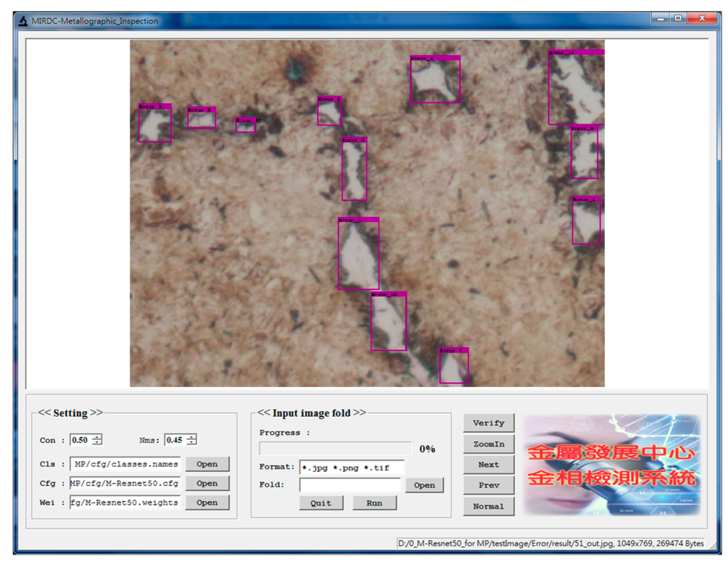Image resolution: width=728 pixels, height=565 pixels.
Task: Increase the Con confidence value using up arrow
Action: tap(97, 437)
